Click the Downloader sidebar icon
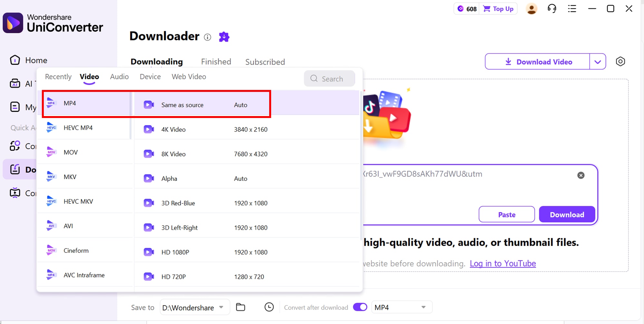644x324 pixels. pos(15,169)
